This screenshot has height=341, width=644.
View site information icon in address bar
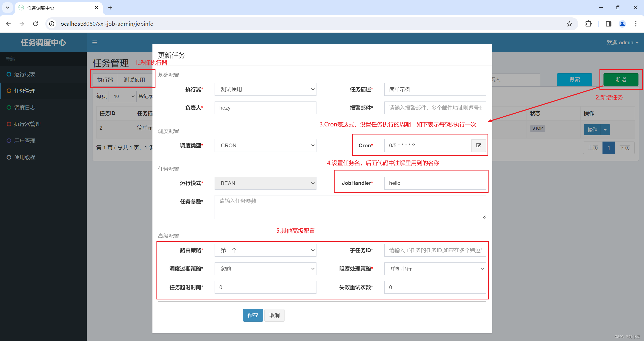pyautogui.click(x=52, y=24)
